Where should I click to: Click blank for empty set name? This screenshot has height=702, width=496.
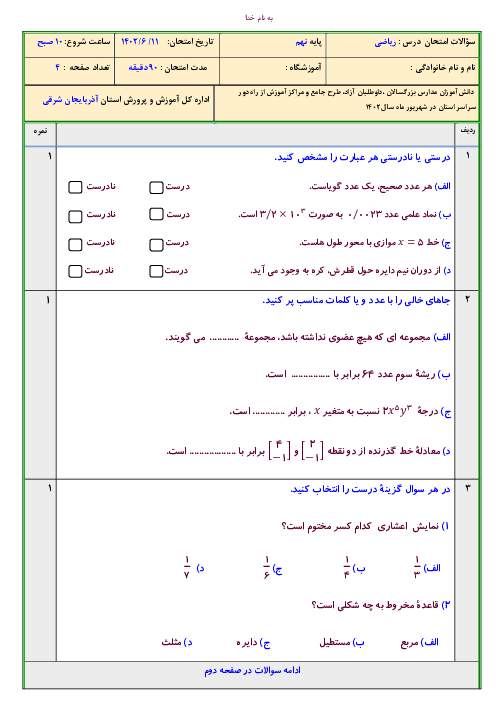coord(224,339)
